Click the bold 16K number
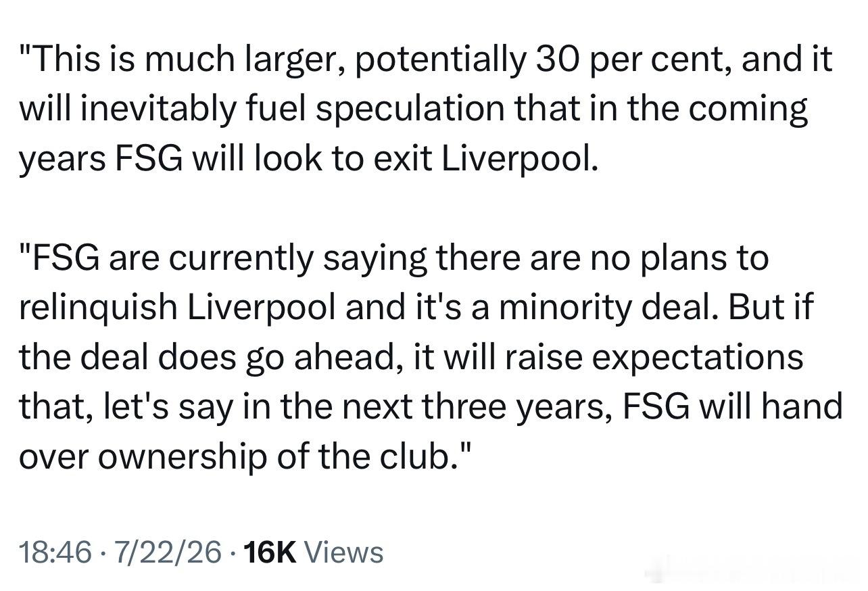 [x=269, y=552]
